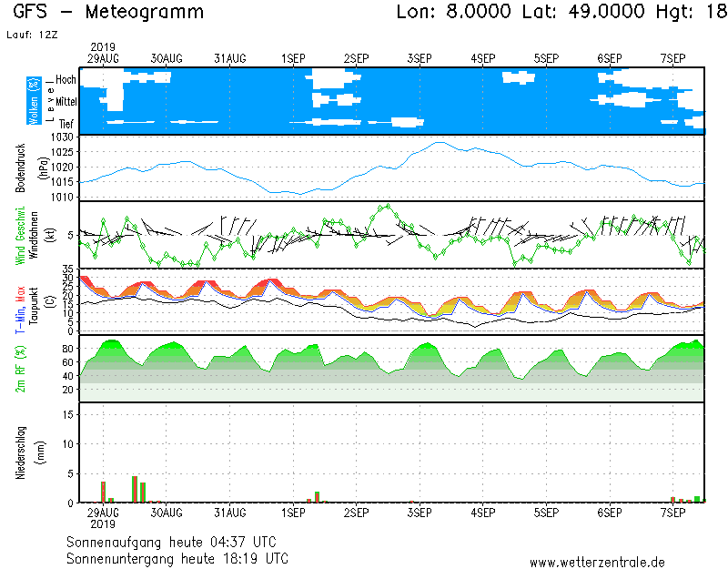Click the GFS – Meteogramm title
This screenshot has width=728, height=569.
pyautogui.click(x=108, y=13)
